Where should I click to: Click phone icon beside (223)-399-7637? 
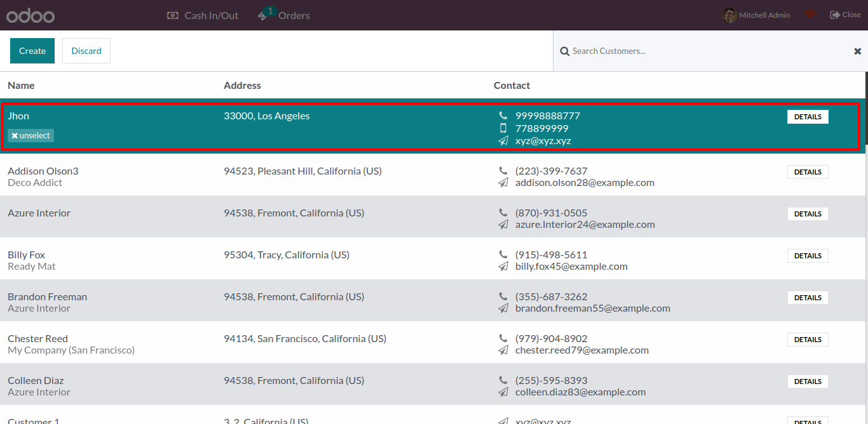click(503, 171)
